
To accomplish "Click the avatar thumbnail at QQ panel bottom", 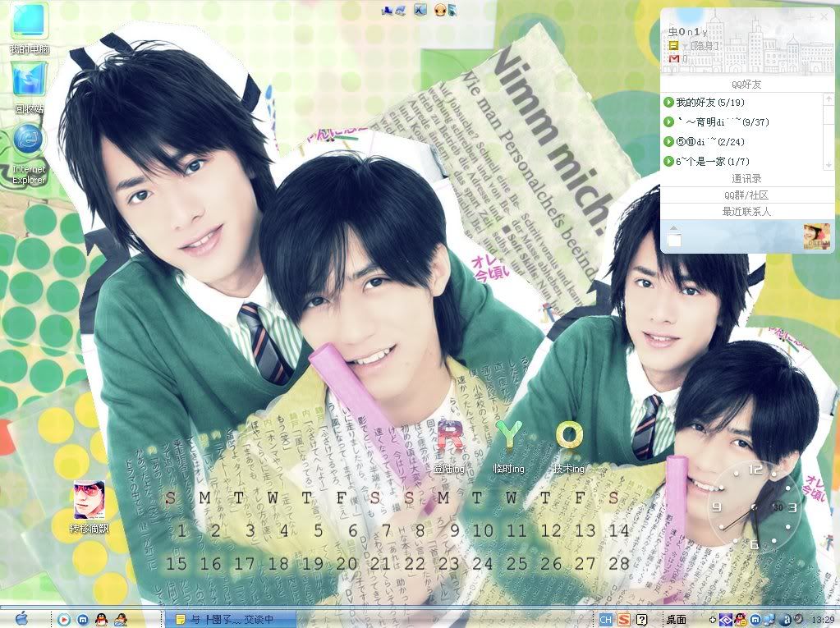I will coord(816,236).
